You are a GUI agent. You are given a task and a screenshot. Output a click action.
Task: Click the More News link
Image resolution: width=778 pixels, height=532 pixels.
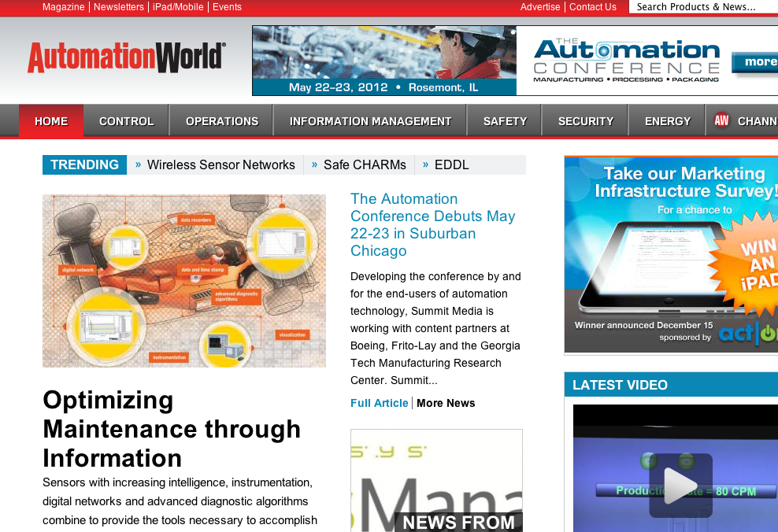pos(446,403)
